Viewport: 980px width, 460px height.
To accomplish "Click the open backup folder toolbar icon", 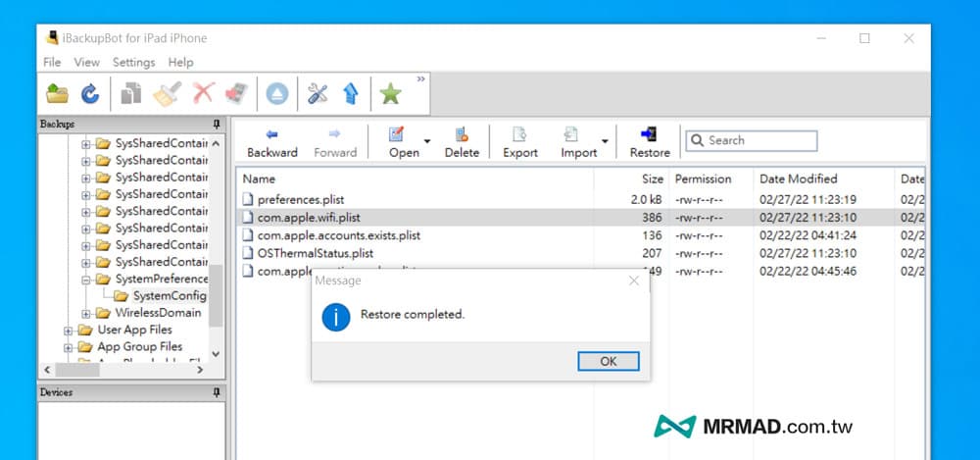I will pyautogui.click(x=58, y=94).
